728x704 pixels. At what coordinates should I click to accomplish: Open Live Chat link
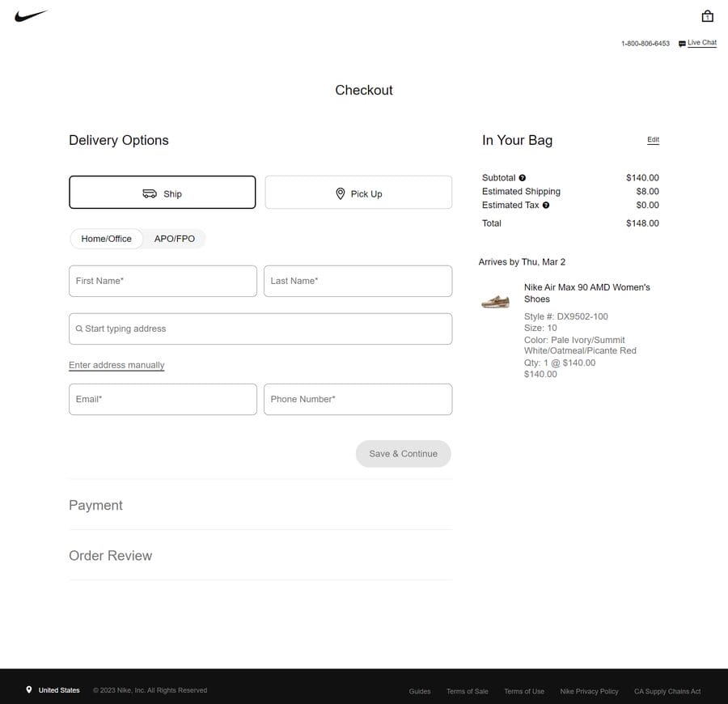tap(702, 43)
